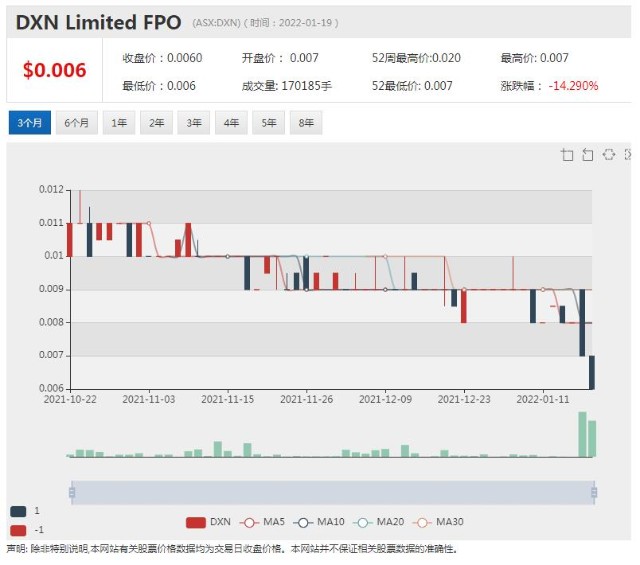640x565 pixels.
Task: Click the tallest green volume bar
Action: (x=582, y=434)
